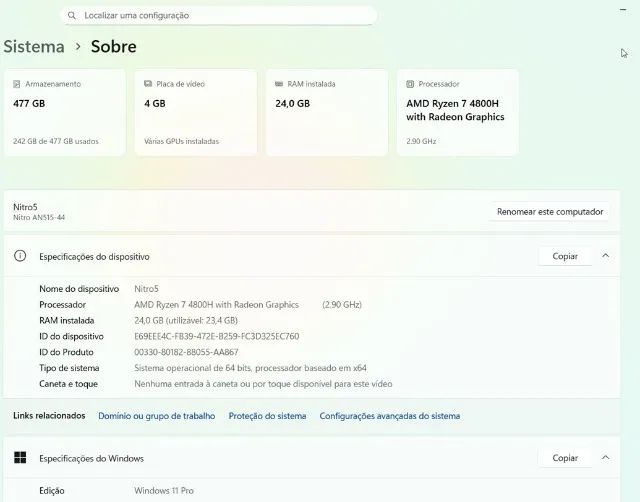Open Domínio ou grupo de trabalho link
The width and height of the screenshot is (640, 502).
pos(156,416)
